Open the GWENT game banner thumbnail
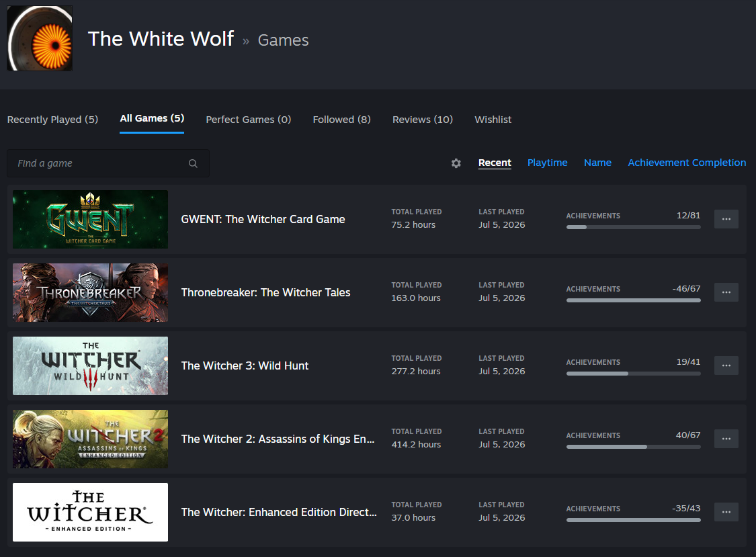 click(x=90, y=220)
